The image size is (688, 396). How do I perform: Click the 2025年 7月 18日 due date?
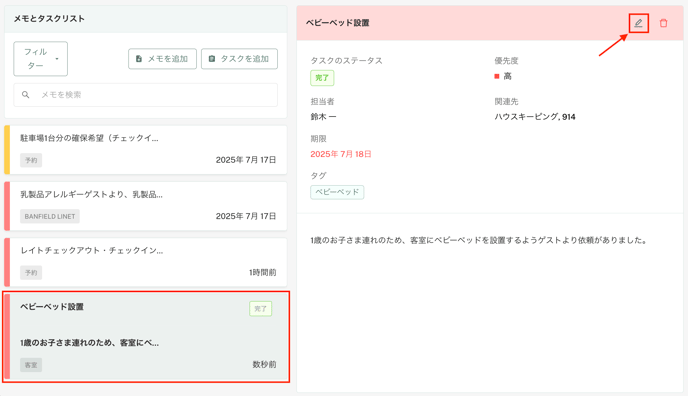pyautogui.click(x=341, y=154)
